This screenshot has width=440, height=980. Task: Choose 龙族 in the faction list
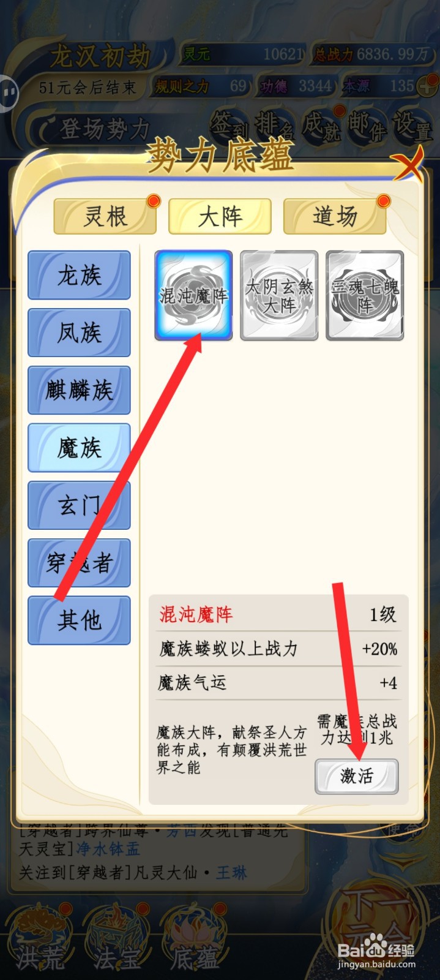tap(80, 275)
